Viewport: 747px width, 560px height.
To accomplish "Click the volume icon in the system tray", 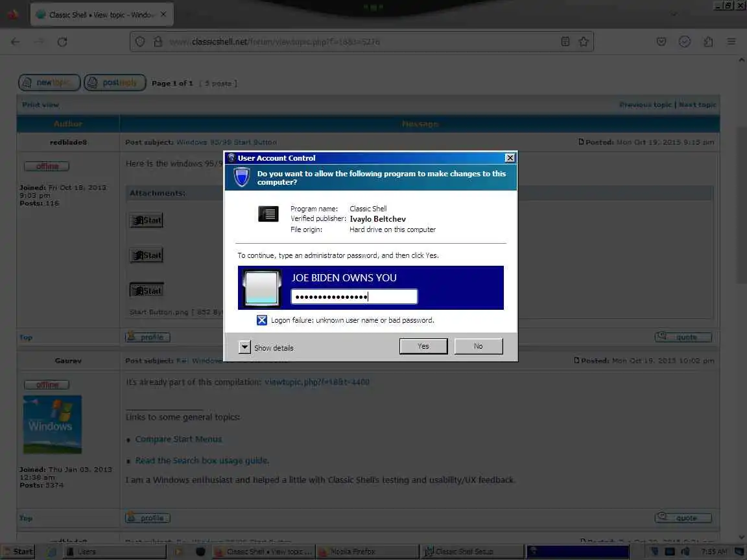I will [685, 552].
